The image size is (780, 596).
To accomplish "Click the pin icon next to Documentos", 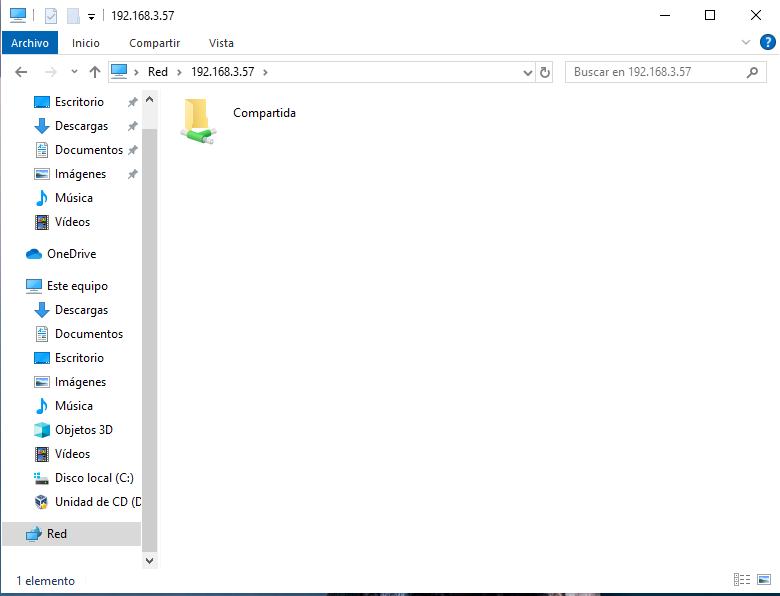I will pyautogui.click(x=132, y=150).
